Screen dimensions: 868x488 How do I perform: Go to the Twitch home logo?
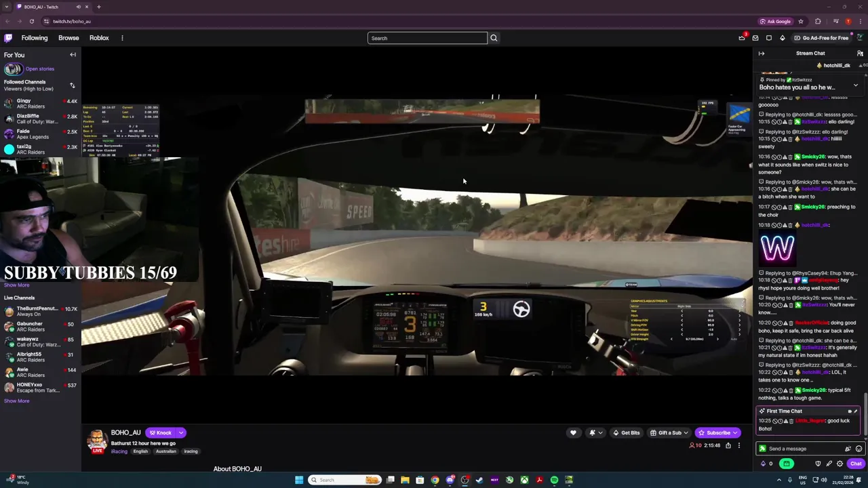[8, 38]
